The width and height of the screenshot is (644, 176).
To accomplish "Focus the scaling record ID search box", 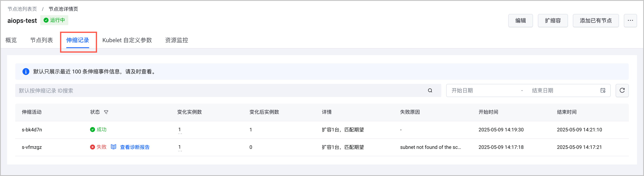I will (220, 90).
